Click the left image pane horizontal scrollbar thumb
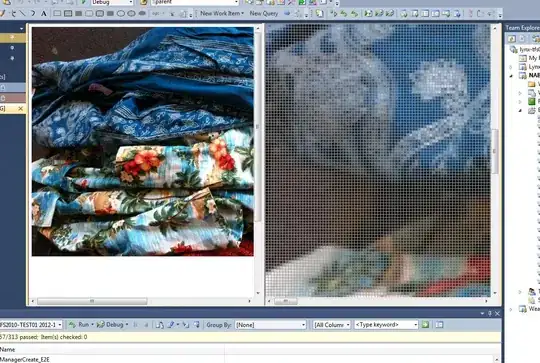The width and height of the screenshot is (540, 363). click(92, 301)
